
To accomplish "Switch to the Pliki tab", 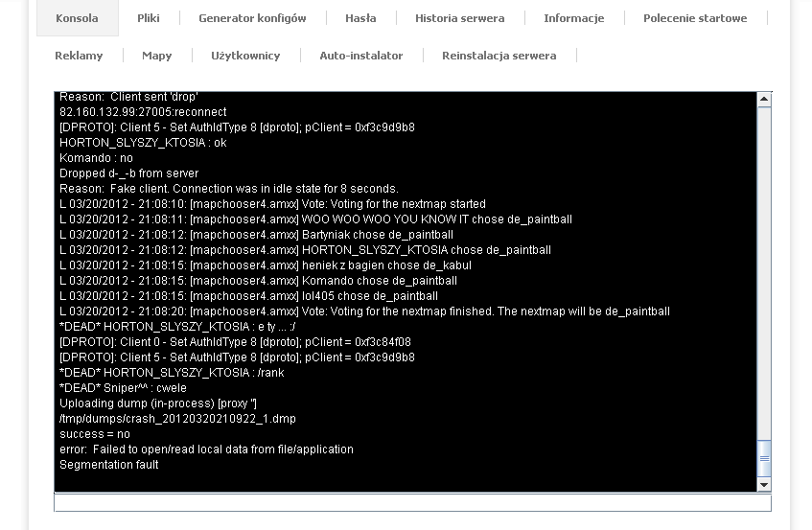I will coord(148,18).
